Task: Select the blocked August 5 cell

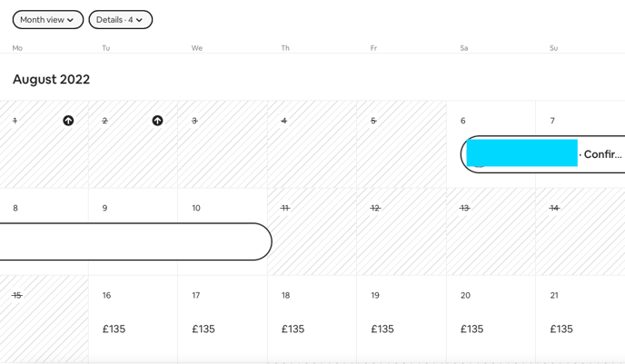Action: pyautogui.click(x=402, y=144)
